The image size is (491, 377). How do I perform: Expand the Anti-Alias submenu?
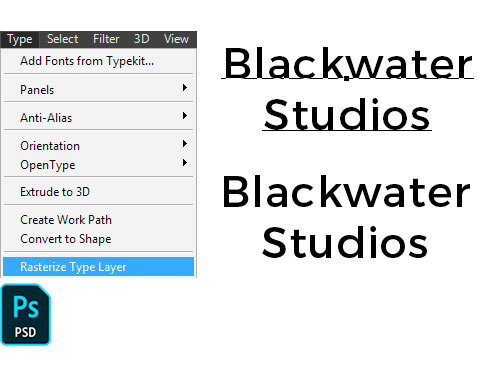click(x=98, y=117)
